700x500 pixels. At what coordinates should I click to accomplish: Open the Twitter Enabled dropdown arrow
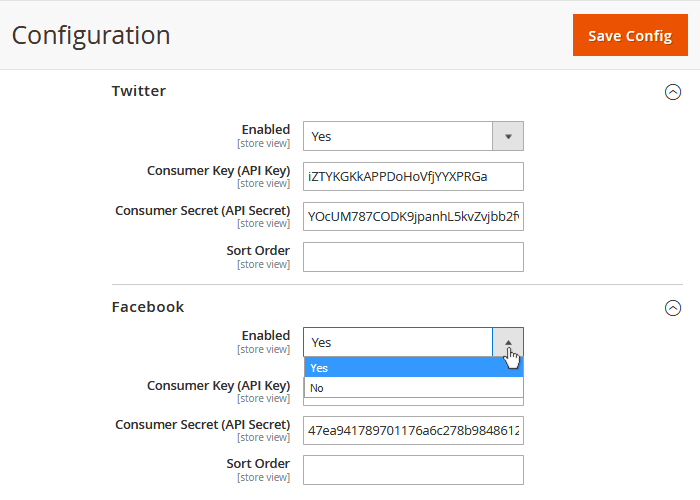click(508, 136)
